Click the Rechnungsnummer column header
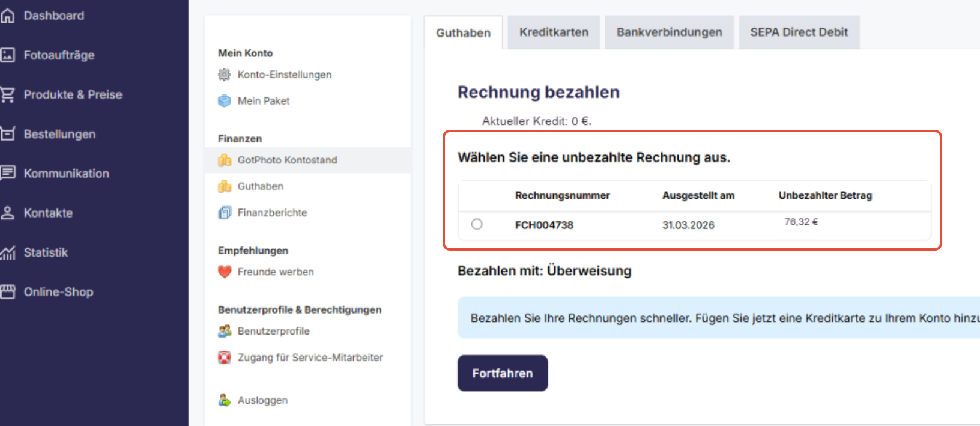980x426 pixels. pos(562,195)
